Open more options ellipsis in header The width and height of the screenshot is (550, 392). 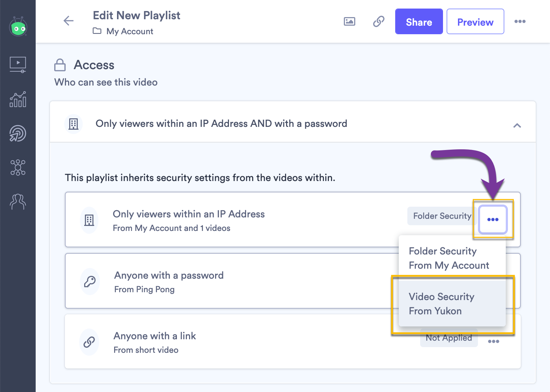pos(520,21)
